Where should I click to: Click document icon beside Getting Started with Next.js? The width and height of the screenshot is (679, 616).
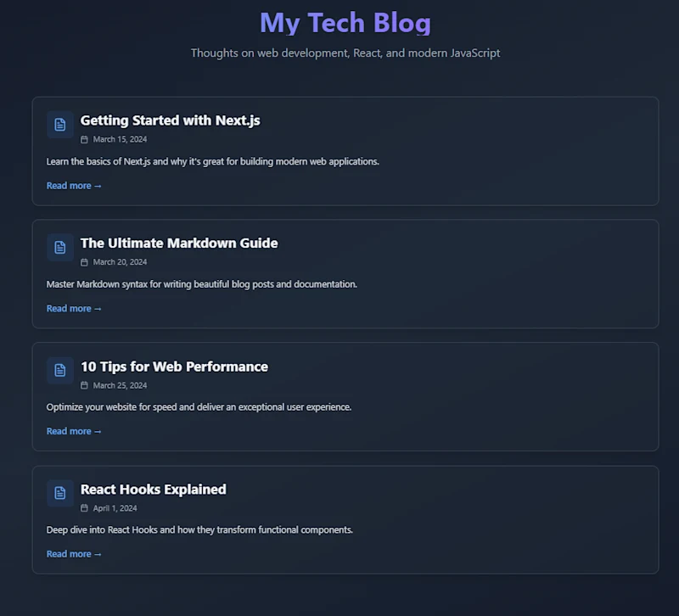pos(60,125)
